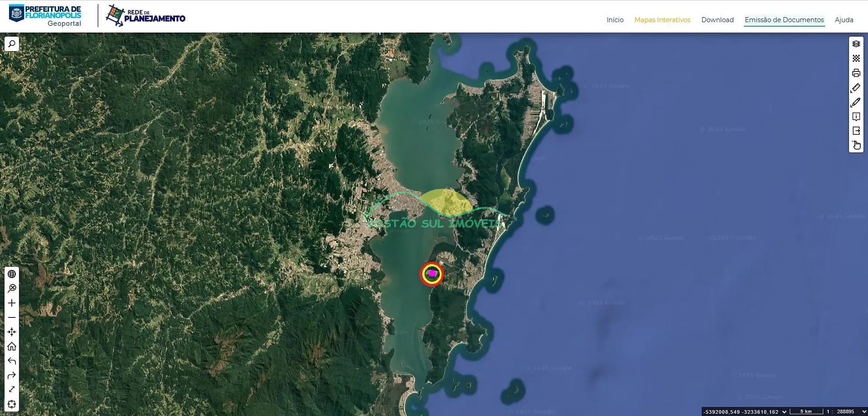Click the magnifier with X icon
868x416 pixels.
pyautogui.click(x=12, y=288)
